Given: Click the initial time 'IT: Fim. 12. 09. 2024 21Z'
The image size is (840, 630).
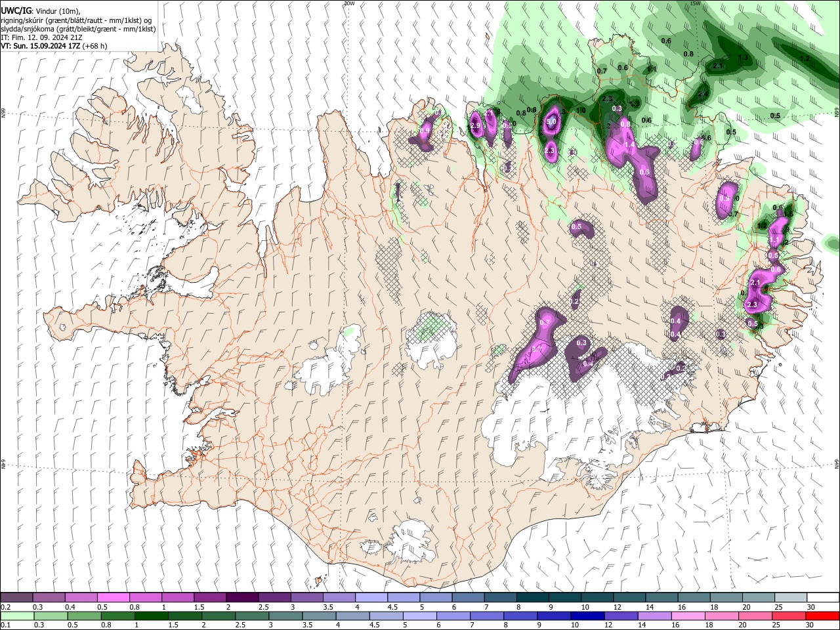Looking at the screenshot, I should pos(41,37).
